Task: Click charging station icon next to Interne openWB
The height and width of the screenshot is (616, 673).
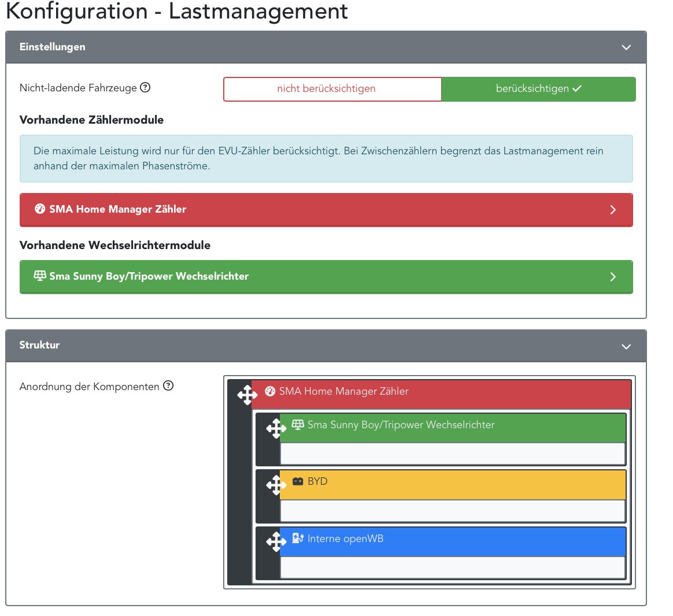Action: click(298, 538)
